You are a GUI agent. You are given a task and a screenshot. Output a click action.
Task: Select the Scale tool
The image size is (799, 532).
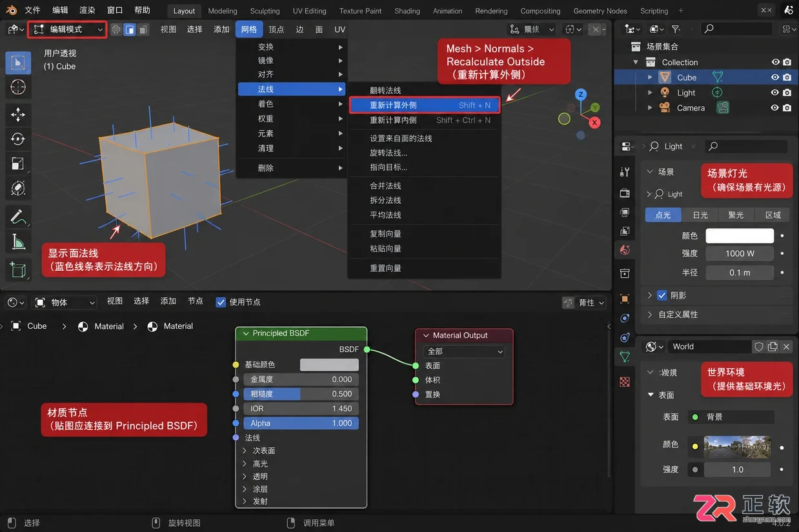[x=18, y=164]
